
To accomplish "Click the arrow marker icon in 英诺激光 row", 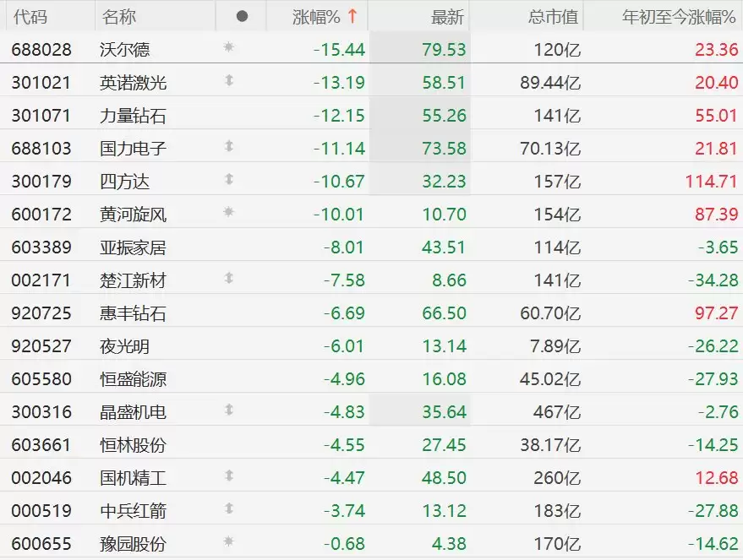I will [229, 80].
